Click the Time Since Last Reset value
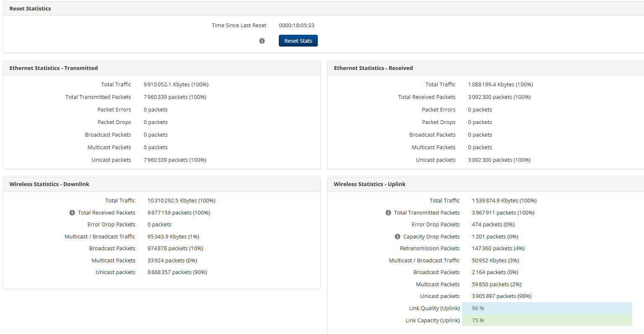This screenshot has width=644, height=334. pos(296,25)
